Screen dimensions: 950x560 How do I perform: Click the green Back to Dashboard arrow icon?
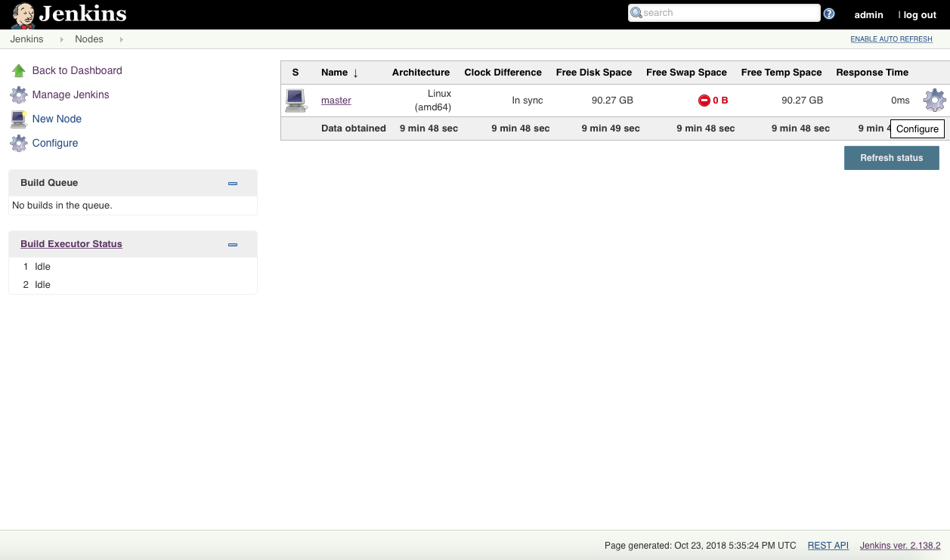19,70
